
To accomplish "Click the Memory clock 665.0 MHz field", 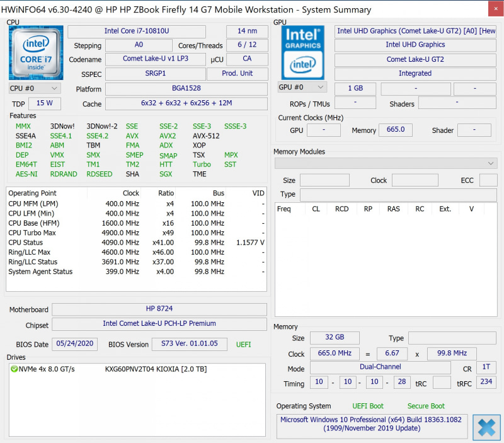I will click(335, 354).
